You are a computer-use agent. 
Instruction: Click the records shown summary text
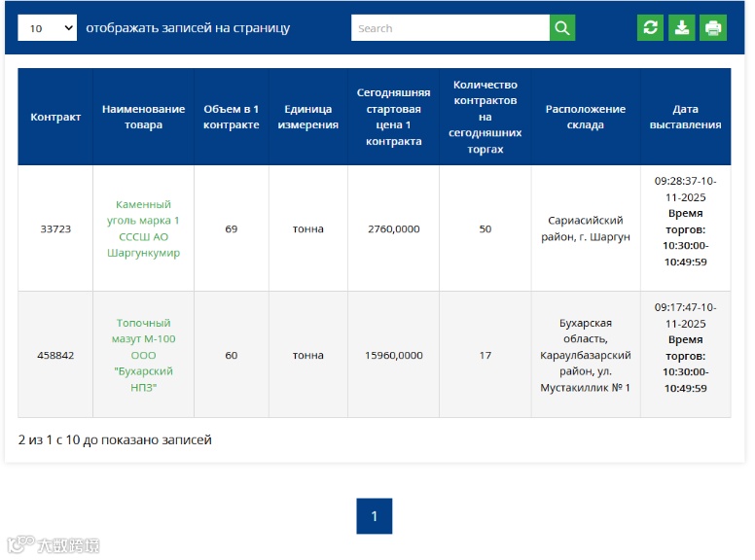point(115,439)
